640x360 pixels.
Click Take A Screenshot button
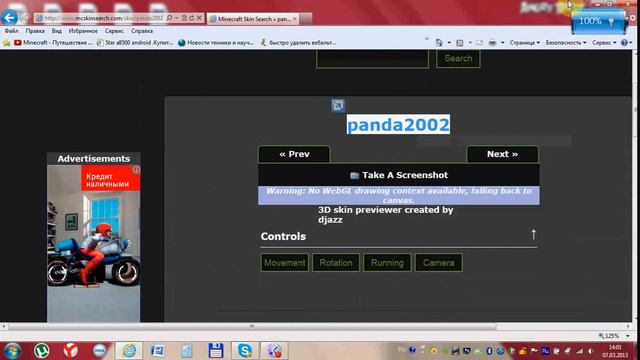(x=398, y=175)
